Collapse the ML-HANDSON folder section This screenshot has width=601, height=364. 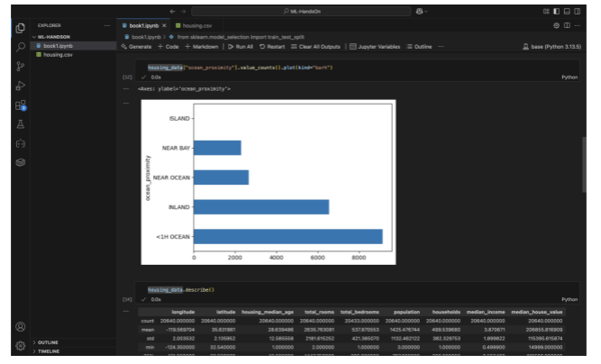click(54, 37)
